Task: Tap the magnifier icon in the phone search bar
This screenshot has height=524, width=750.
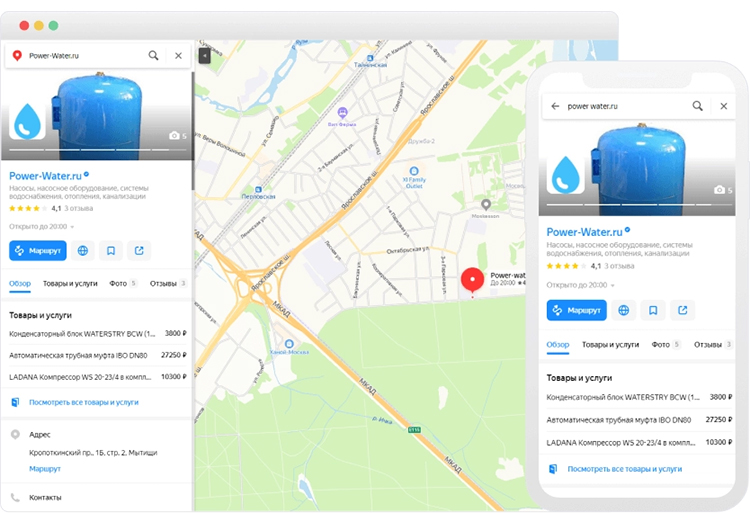Action: pos(698,106)
